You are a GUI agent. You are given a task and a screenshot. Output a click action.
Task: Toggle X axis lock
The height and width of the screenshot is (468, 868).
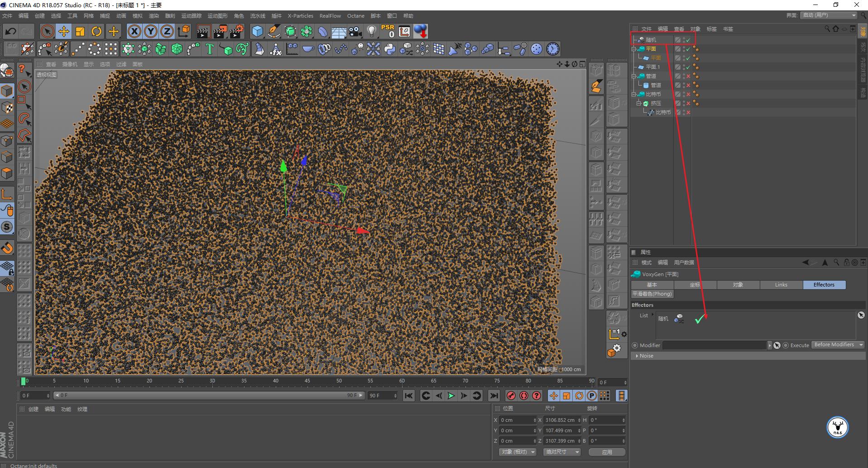point(134,31)
